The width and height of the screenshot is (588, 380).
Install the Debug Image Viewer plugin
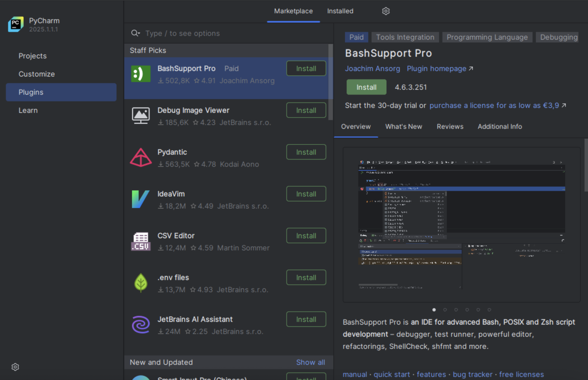[306, 110]
